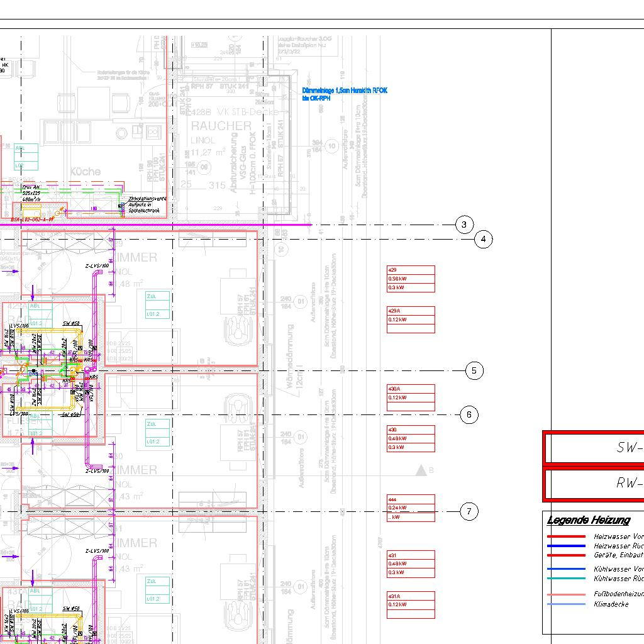The image size is (644, 644).
Task: Click heating load box labeled 430A
Action: (411, 397)
